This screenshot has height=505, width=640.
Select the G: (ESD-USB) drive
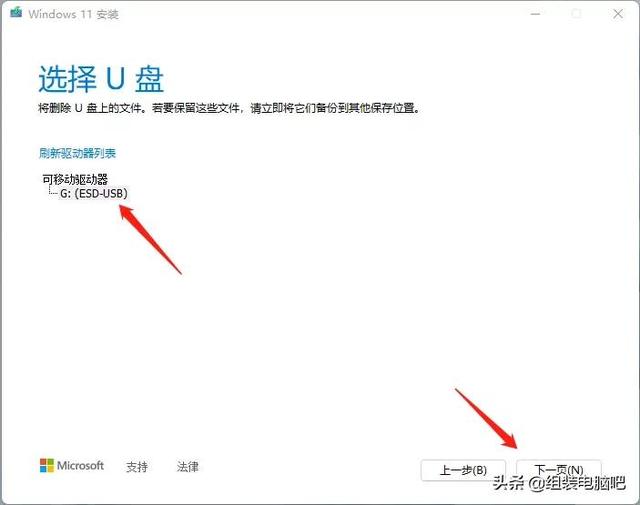tap(94, 193)
